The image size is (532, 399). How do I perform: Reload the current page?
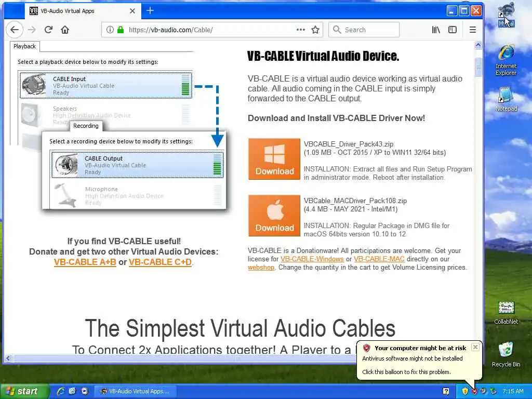48,30
